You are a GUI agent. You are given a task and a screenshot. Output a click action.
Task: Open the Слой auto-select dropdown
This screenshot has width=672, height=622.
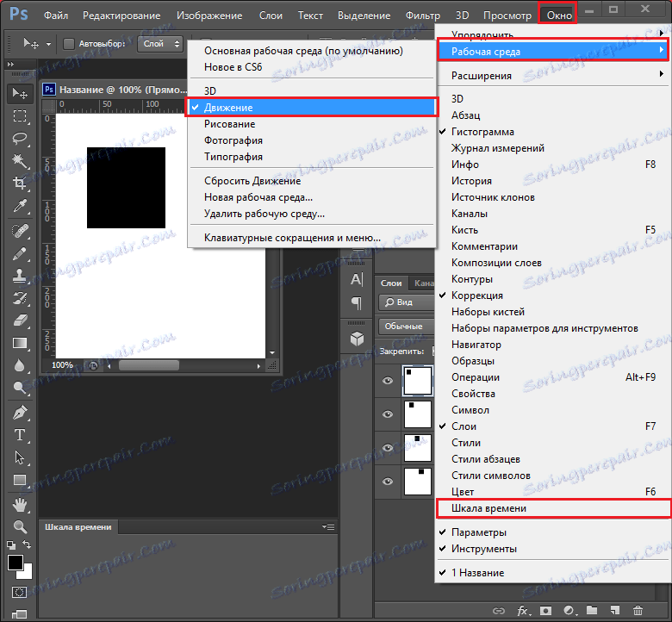pyautogui.click(x=160, y=44)
